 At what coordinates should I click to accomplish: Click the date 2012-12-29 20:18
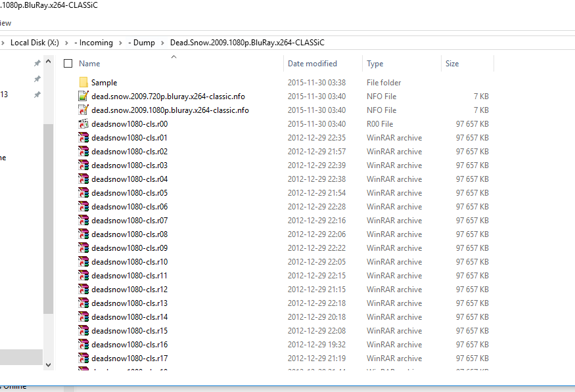(317, 317)
